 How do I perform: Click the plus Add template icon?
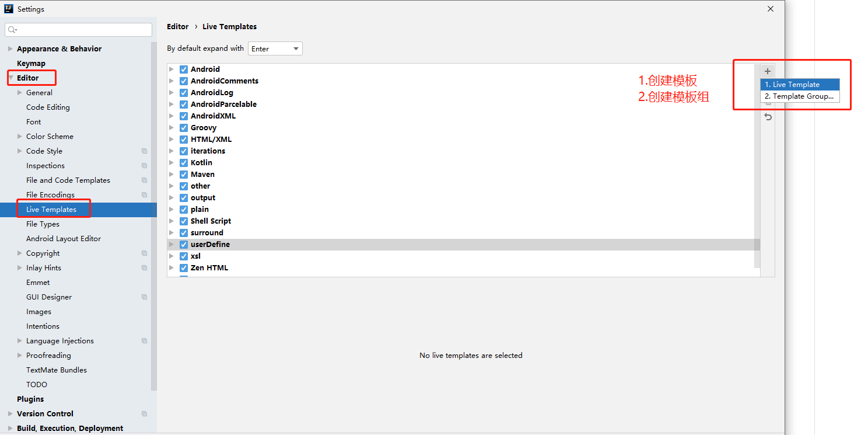pyautogui.click(x=768, y=71)
